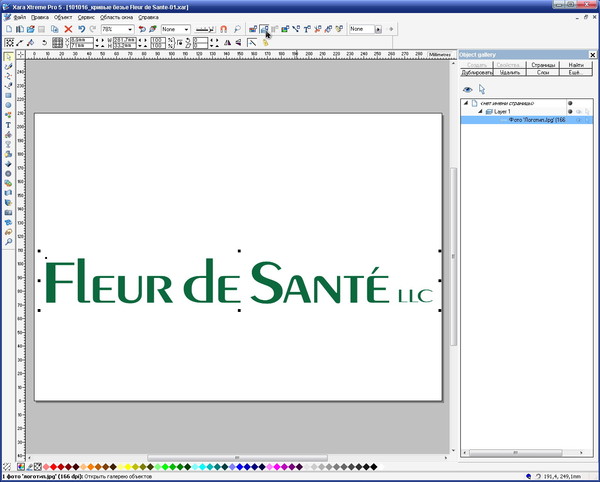Select the Zoom tool in toolbox
This screenshot has height=482, width=600.
click(x=8, y=242)
